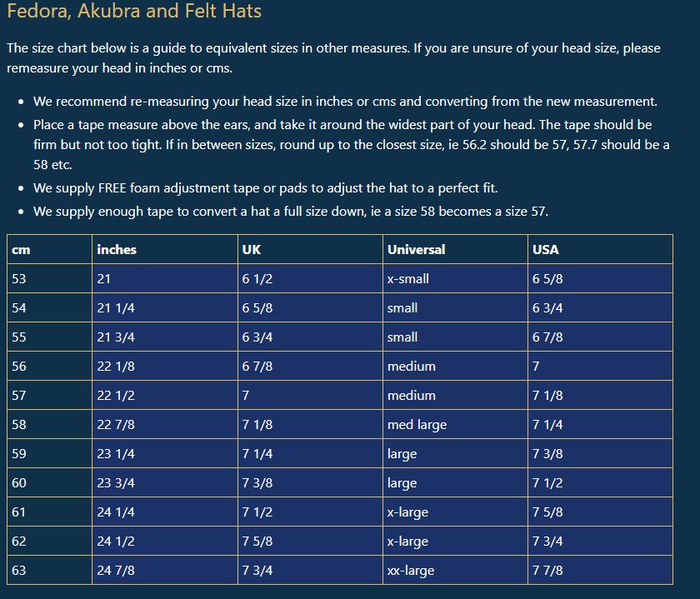Click the USA 6 5/8 cell
This screenshot has width=700, height=599.
(x=601, y=278)
